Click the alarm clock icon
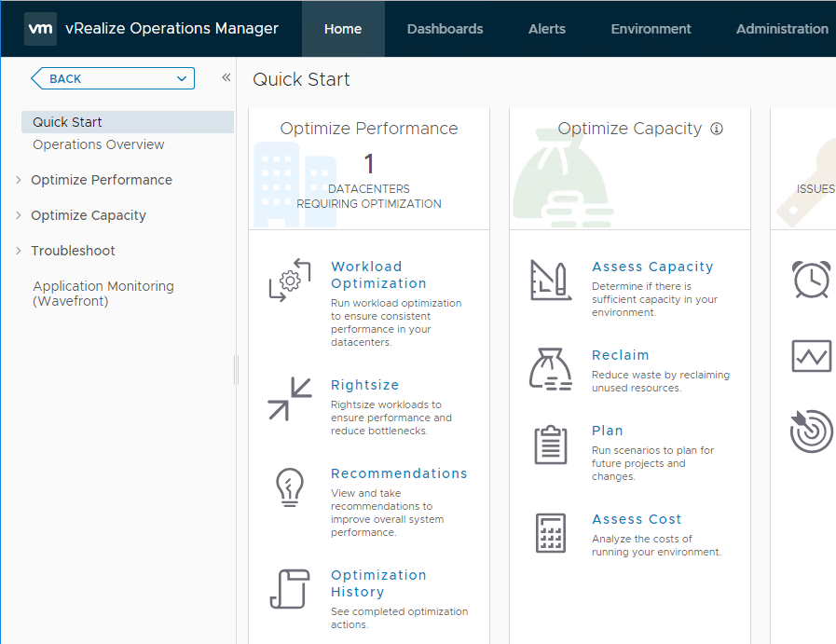This screenshot has height=644, width=836. click(811, 280)
